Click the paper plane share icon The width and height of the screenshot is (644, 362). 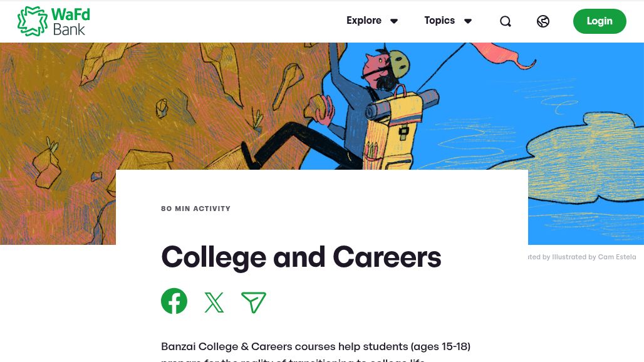click(x=254, y=302)
